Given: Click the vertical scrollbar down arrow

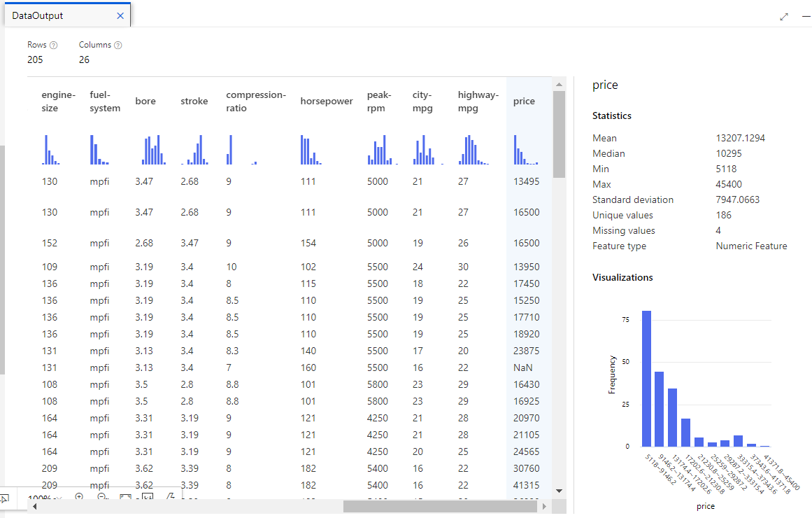Looking at the screenshot, I should coord(559,491).
